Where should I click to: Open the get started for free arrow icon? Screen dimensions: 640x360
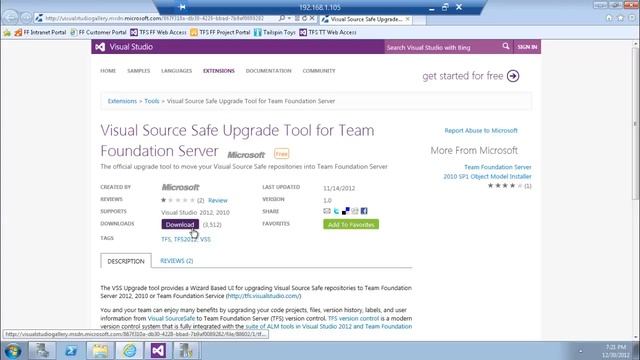tap(513, 76)
